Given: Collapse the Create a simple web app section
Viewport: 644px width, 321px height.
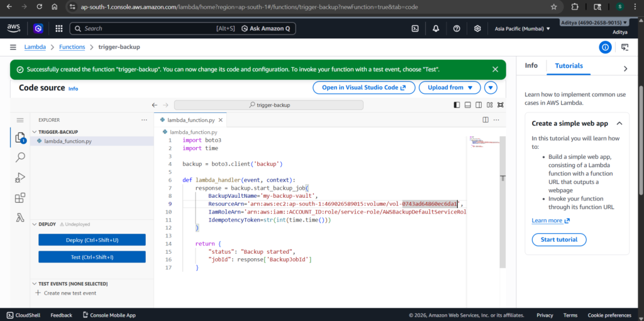Looking at the screenshot, I should pos(619,124).
